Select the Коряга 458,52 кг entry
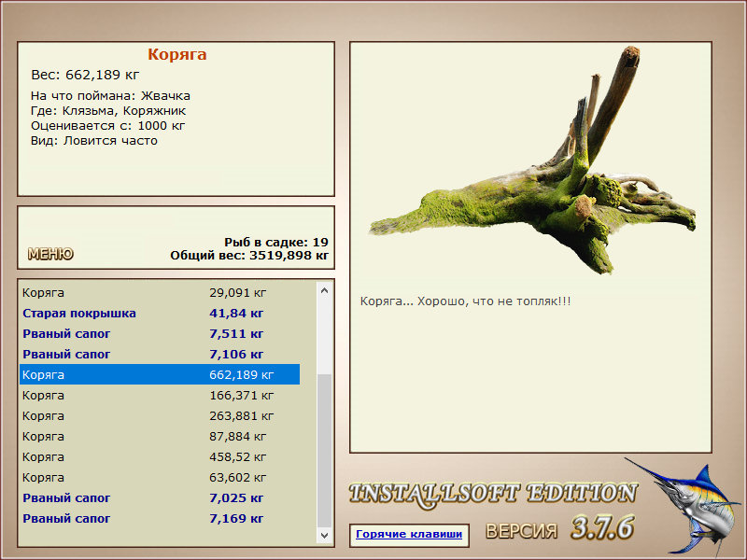This screenshot has width=747, height=560. pyautogui.click(x=160, y=456)
